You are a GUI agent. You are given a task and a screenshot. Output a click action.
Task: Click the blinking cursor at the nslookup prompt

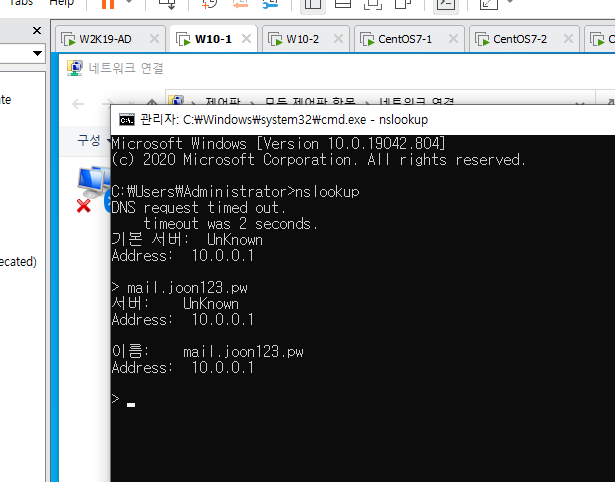click(131, 405)
